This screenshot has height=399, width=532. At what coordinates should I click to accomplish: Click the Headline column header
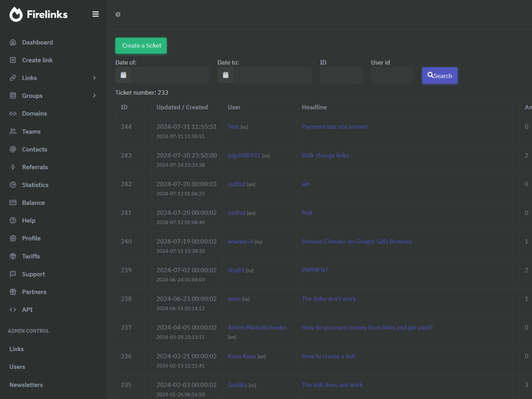(x=314, y=107)
